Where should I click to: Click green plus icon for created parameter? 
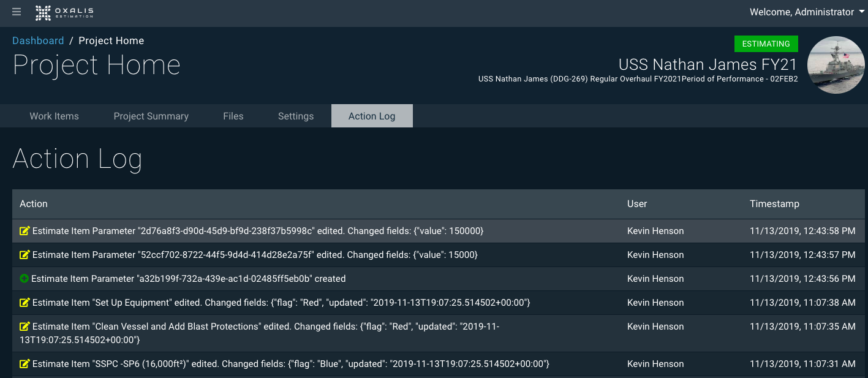click(25, 279)
